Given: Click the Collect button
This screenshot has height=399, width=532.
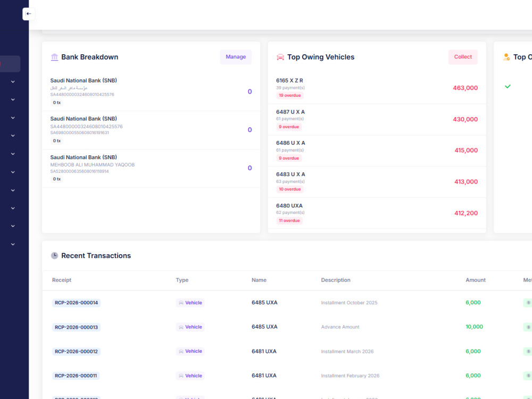Looking at the screenshot, I should click(463, 57).
